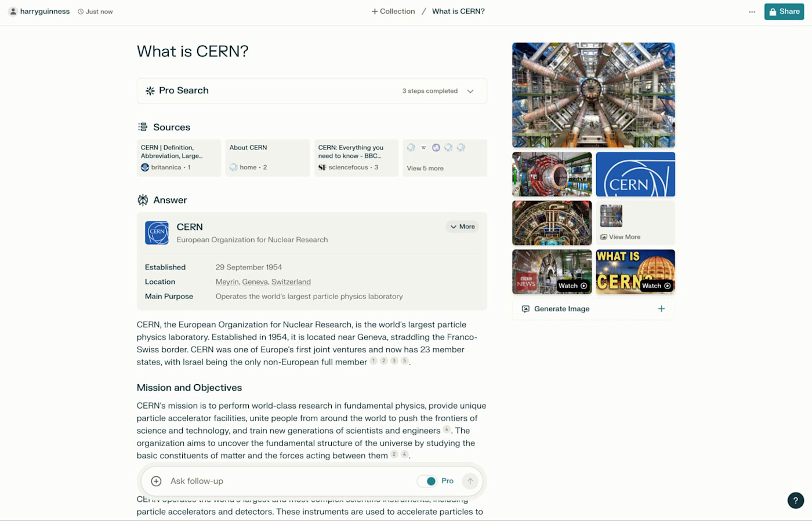Open the circular detector interior thumbnail
This screenshot has height=521, width=812.
(x=552, y=223)
